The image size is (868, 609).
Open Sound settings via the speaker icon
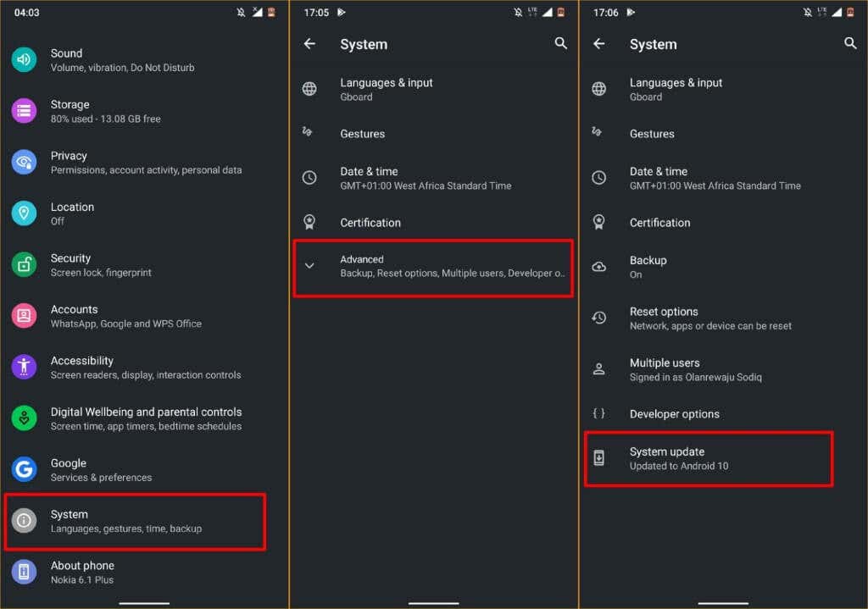(25, 59)
